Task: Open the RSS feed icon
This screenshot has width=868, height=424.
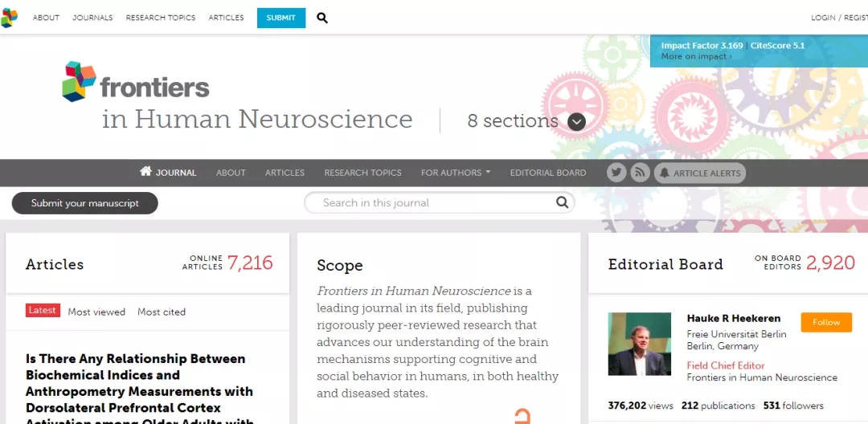Action: coord(640,173)
